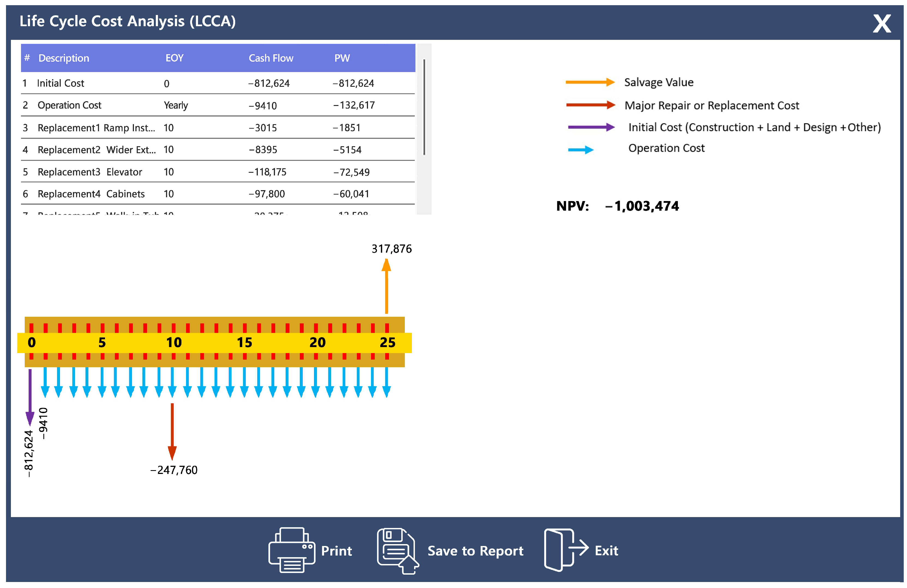Image resolution: width=907 pixels, height=588 pixels.
Task: Click the Save to Report text
Action: 475,551
